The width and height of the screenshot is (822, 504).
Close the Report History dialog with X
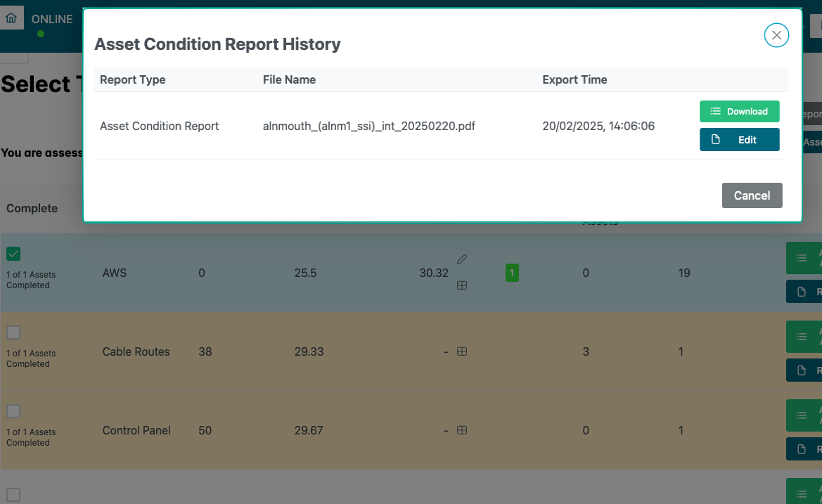coord(776,35)
